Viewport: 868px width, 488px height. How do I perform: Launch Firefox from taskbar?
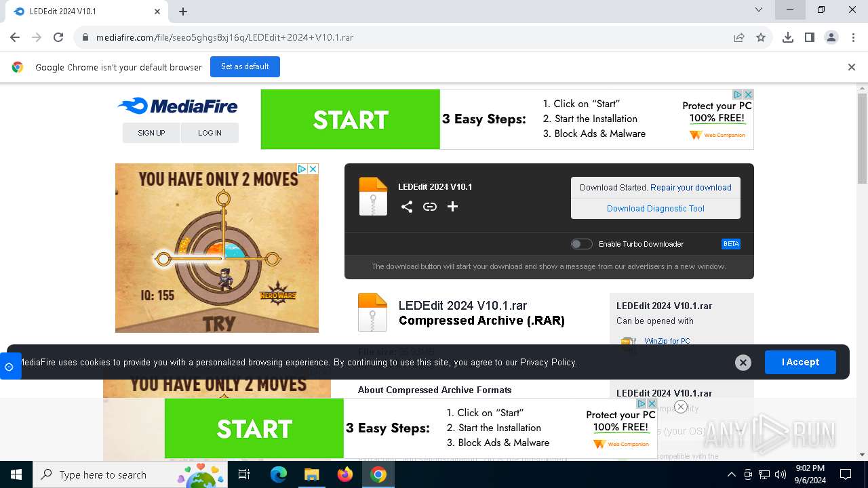[x=345, y=474]
